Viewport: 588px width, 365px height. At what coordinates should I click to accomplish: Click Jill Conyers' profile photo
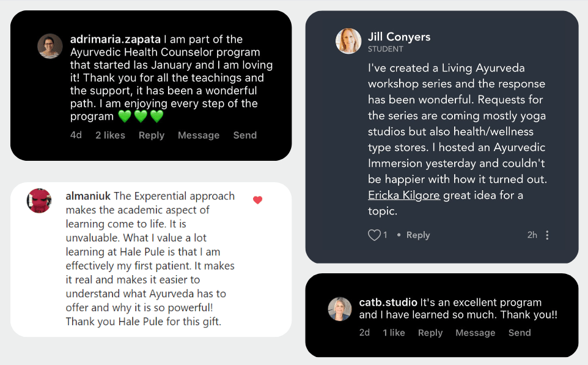(x=348, y=41)
